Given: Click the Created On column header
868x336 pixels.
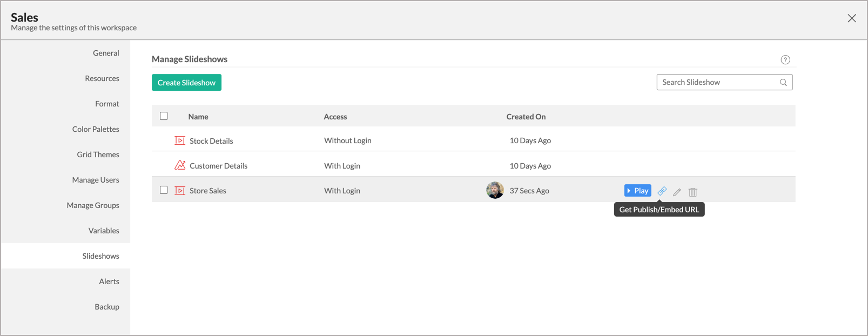Looking at the screenshot, I should coord(526,117).
